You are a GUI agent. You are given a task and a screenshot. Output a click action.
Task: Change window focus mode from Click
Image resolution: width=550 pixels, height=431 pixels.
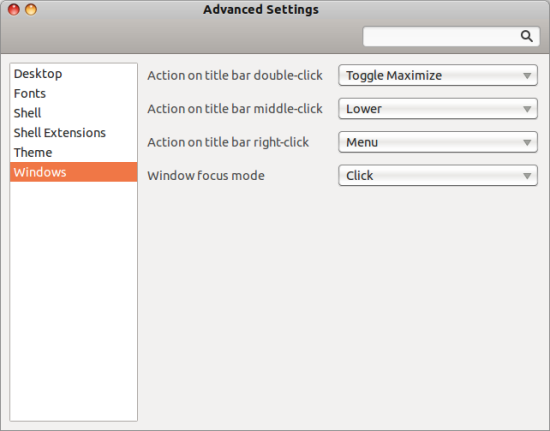438,175
